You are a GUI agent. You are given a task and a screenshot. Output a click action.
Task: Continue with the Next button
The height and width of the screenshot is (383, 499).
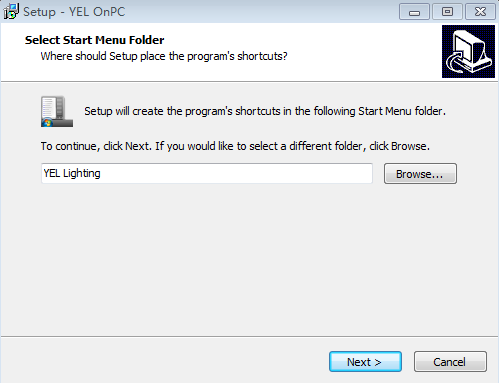365,362
